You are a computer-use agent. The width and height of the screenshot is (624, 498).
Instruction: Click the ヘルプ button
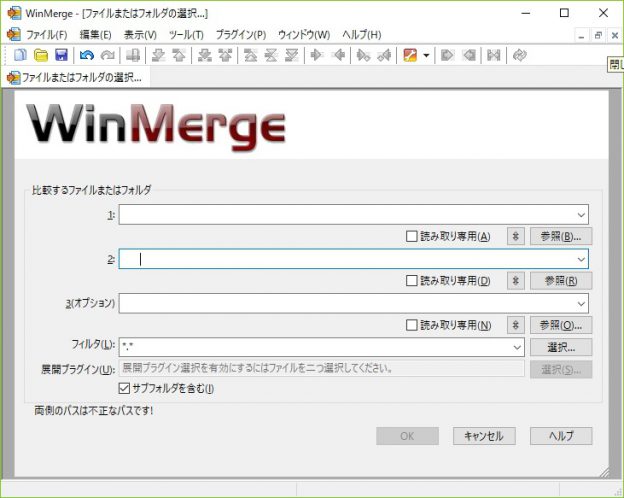point(561,436)
